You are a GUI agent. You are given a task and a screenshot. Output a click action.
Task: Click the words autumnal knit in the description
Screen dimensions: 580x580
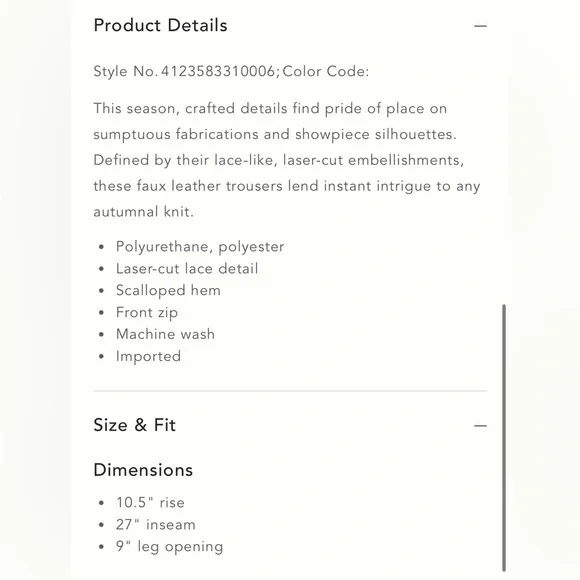[x=144, y=212]
